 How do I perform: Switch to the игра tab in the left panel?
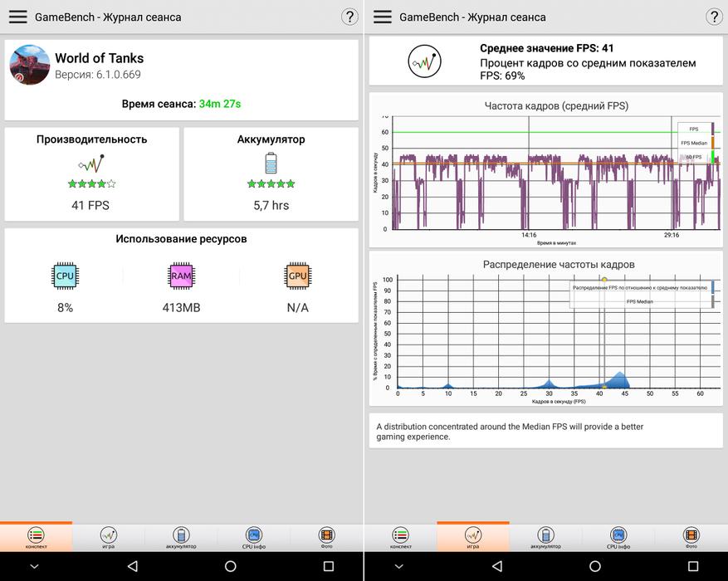tap(109, 538)
